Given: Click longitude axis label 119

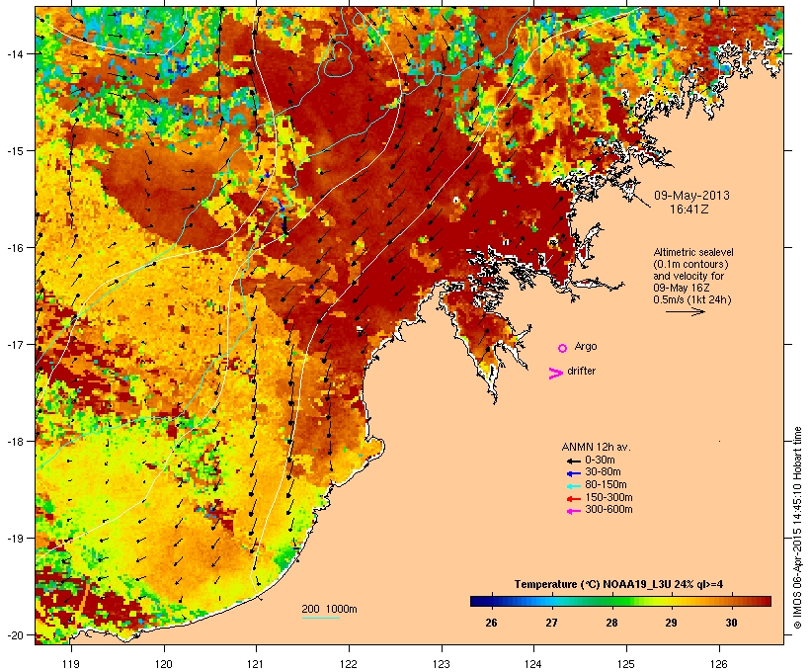Looking at the screenshot, I should point(71,664).
